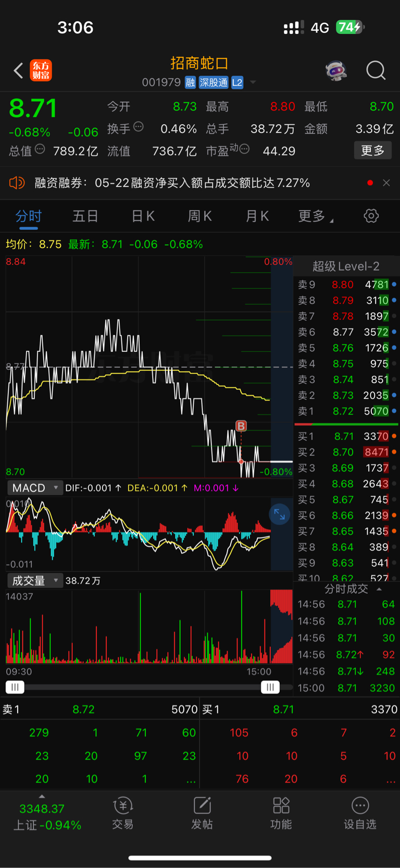Tap the 14:56 trade 8.72↑ row
Viewport: 400px width, 868px height.
pyautogui.click(x=346, y=655)
